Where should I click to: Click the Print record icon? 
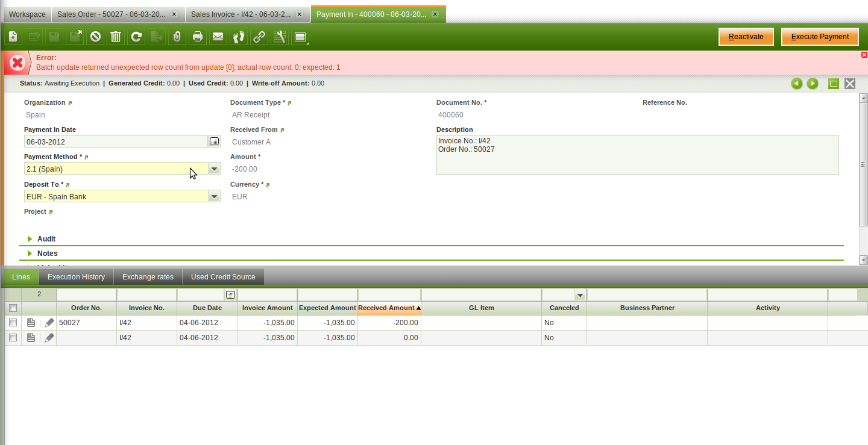point(197,37)
